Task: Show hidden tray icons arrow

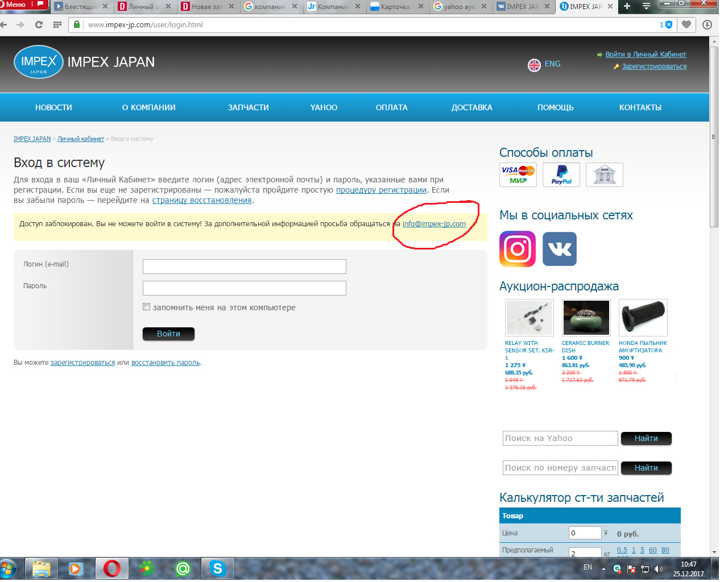Action: (603, 569)
